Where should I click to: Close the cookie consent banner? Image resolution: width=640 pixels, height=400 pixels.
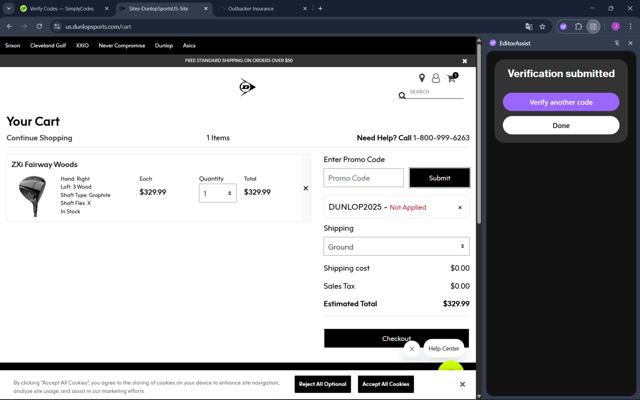pyautogui.click(x=462, y=384)
